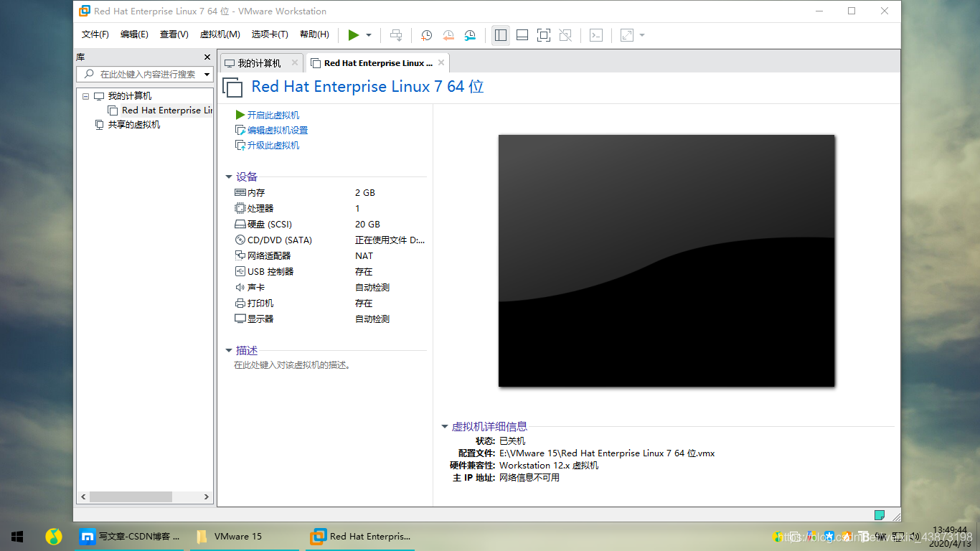Click the message log icon in status bar
The width and height of the screenshot is (980, 551).
coord(879,514)
